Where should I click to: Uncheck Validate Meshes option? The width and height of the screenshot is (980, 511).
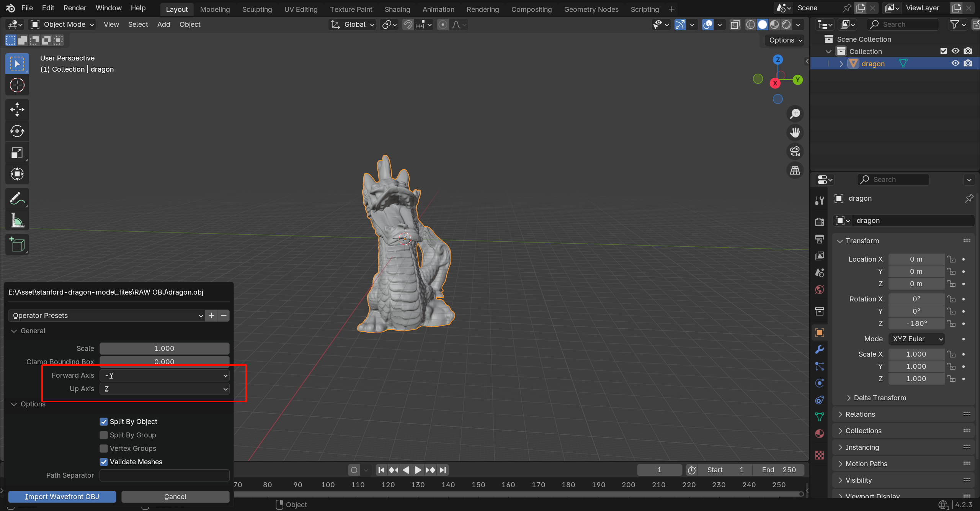[104, 462]
